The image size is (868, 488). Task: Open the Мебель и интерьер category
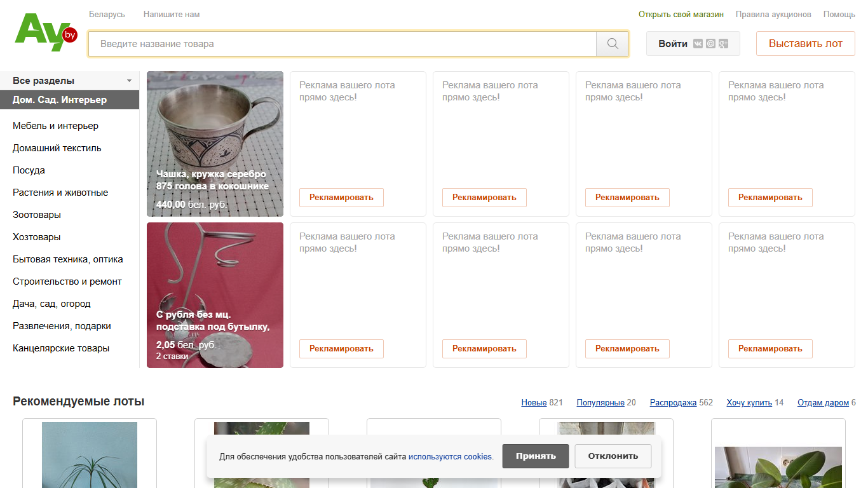55,126
